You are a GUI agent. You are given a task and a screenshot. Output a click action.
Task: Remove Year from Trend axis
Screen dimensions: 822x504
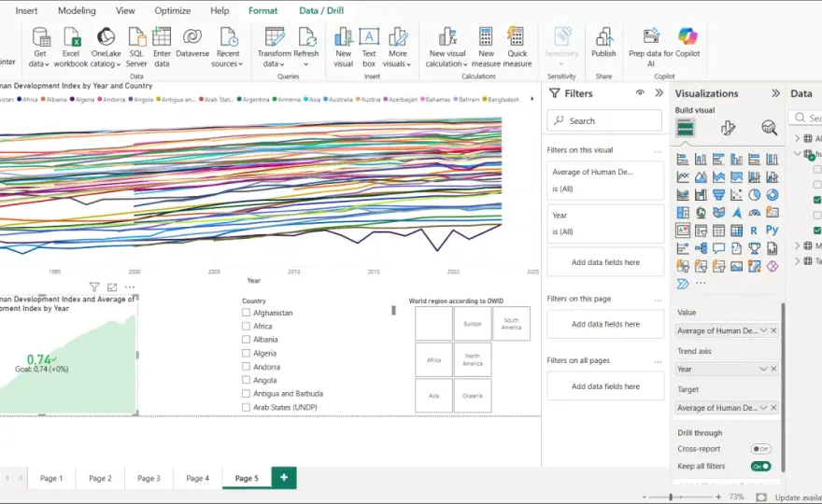coord(773,369)
